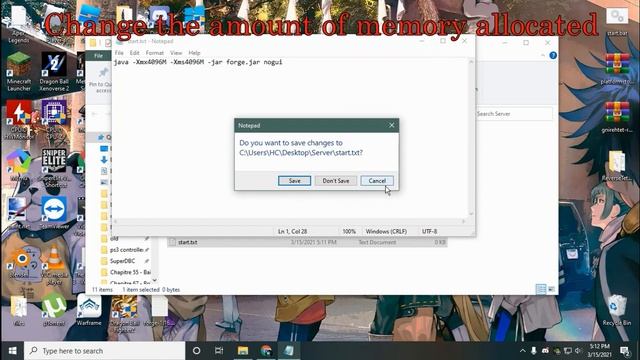Select Dragon Ball Xenoverse 2 desktop icon
Viewport: 640px width, 360px height.
point(54,72)
